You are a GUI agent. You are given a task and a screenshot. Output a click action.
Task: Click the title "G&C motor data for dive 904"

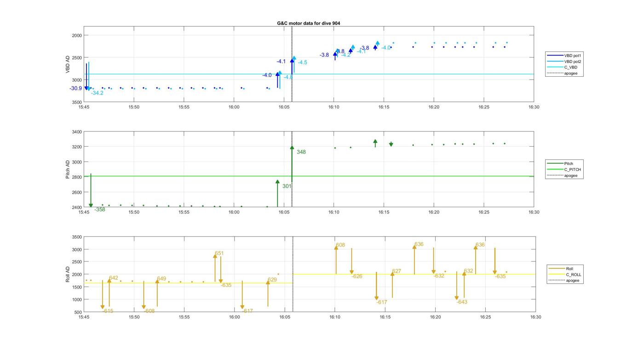pos(308,23)
